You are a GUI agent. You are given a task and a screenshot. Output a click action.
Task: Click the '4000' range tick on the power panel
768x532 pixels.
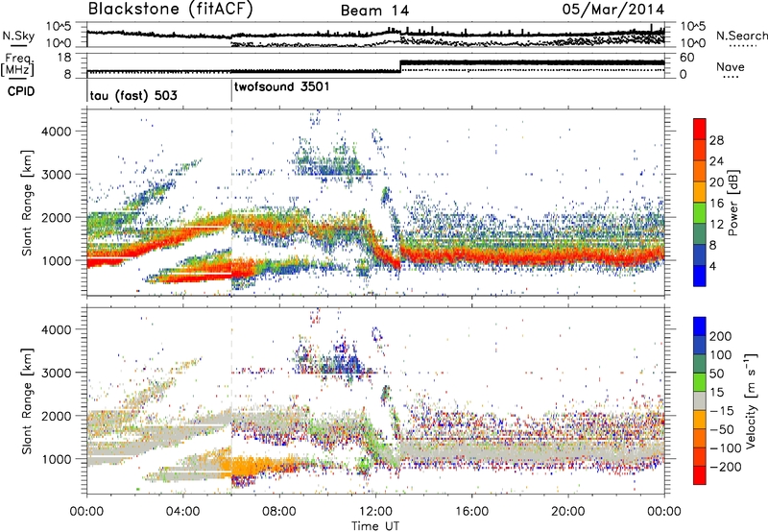pos(56,132)
